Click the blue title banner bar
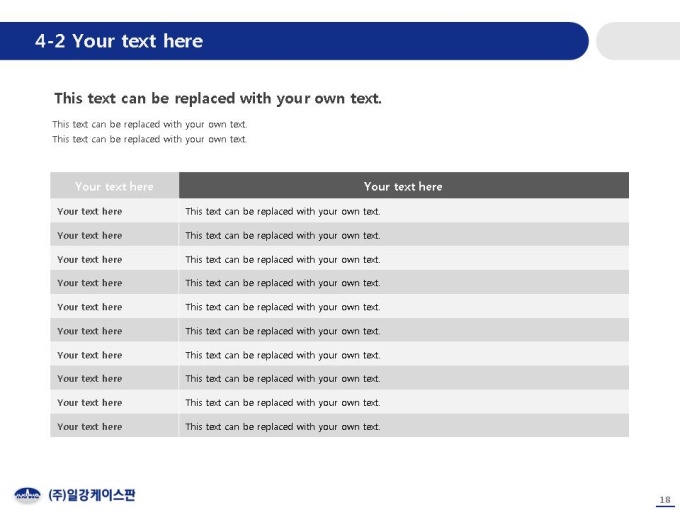This screenshot has width=680, height=510. tap(294, 41)
